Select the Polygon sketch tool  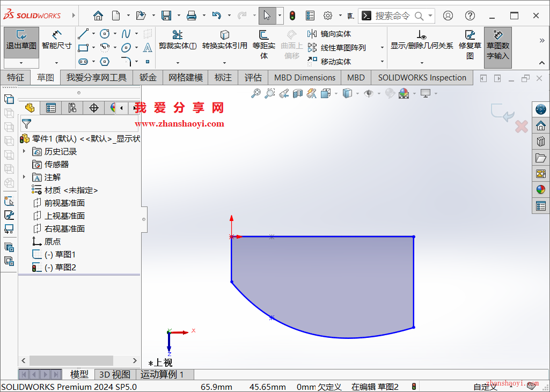(x=105, y=62)
